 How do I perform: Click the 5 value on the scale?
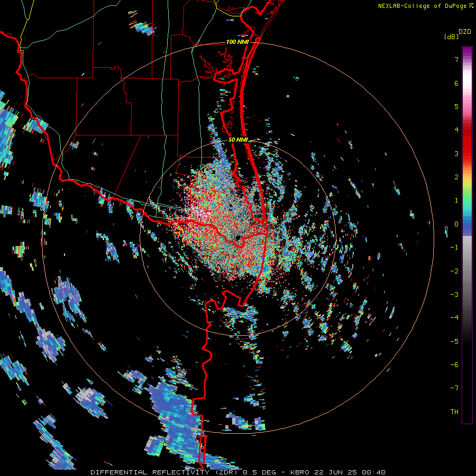[x=456, y=106]
